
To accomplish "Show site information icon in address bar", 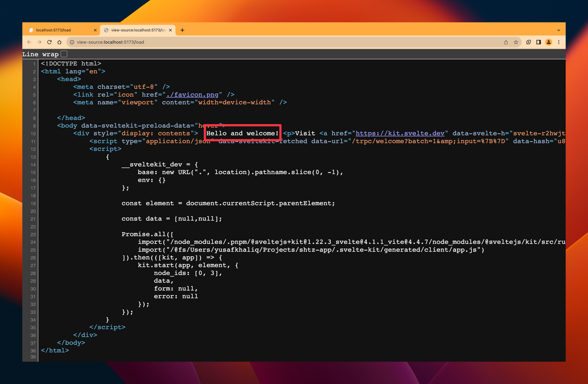I will (x=72, y=42).
